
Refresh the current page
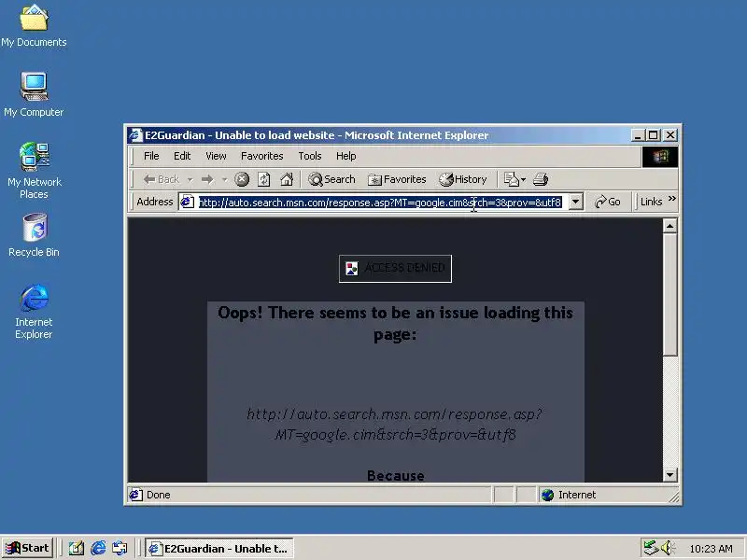point(264,179)
